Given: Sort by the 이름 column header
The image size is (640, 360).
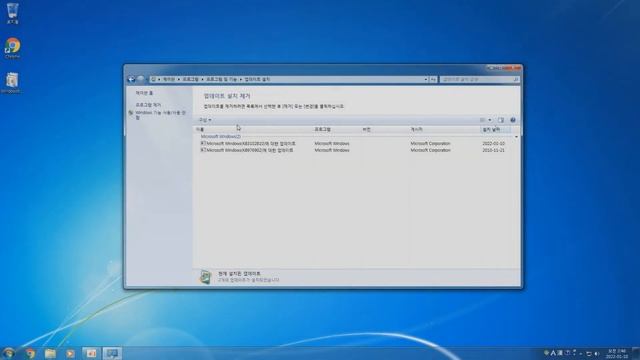Looking at the screenshot, I should click(x=253, y=129).
